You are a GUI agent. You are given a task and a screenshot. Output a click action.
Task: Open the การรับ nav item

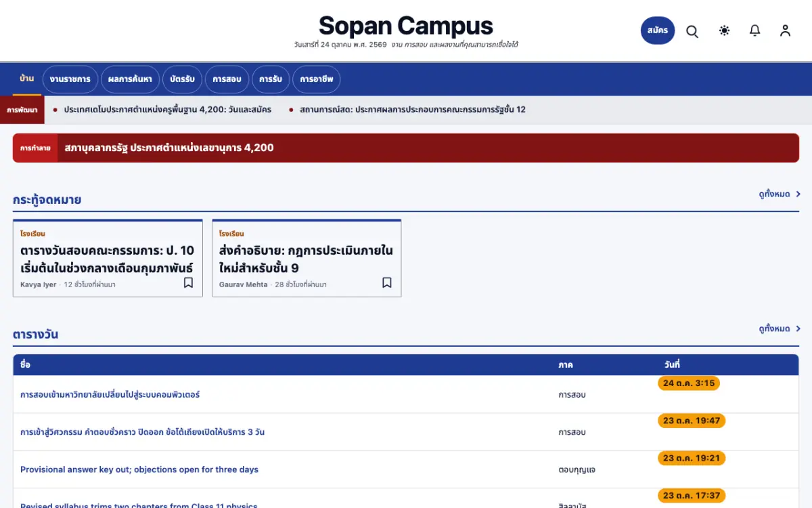271,79
